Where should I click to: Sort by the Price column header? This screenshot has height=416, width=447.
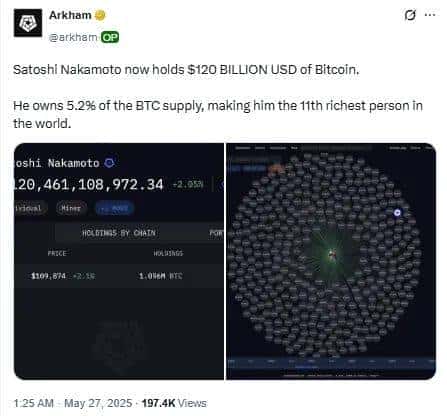[57, 253]
